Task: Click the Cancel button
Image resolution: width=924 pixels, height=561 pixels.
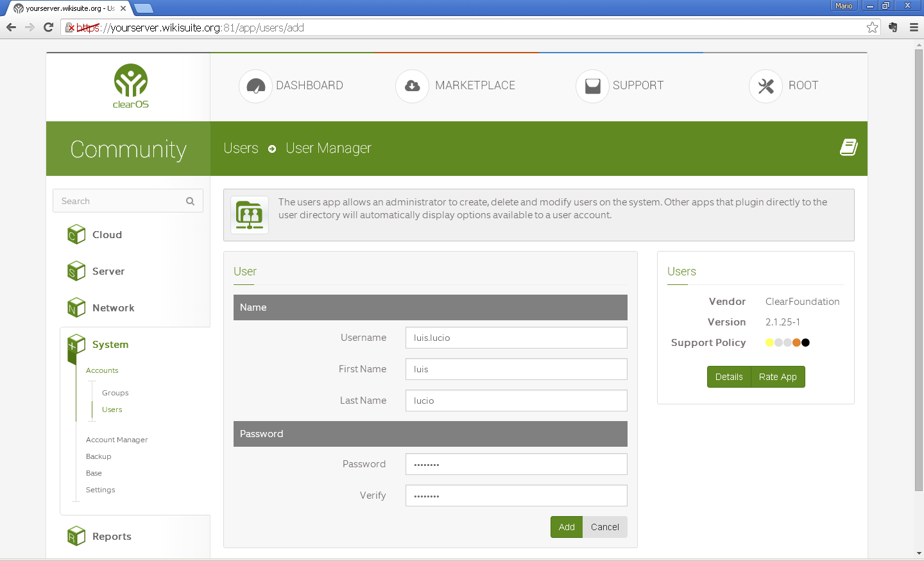Action: pyautogui.click(x=604, y=527)
